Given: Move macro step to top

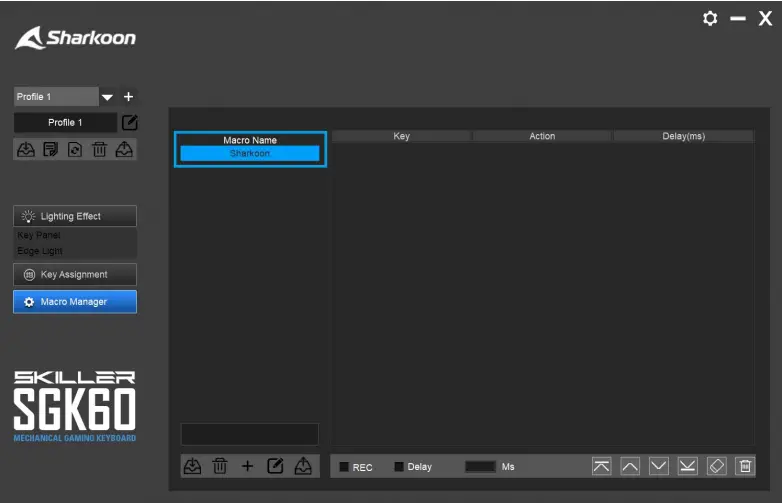Looking at the screenshot, I should [601, 467].
